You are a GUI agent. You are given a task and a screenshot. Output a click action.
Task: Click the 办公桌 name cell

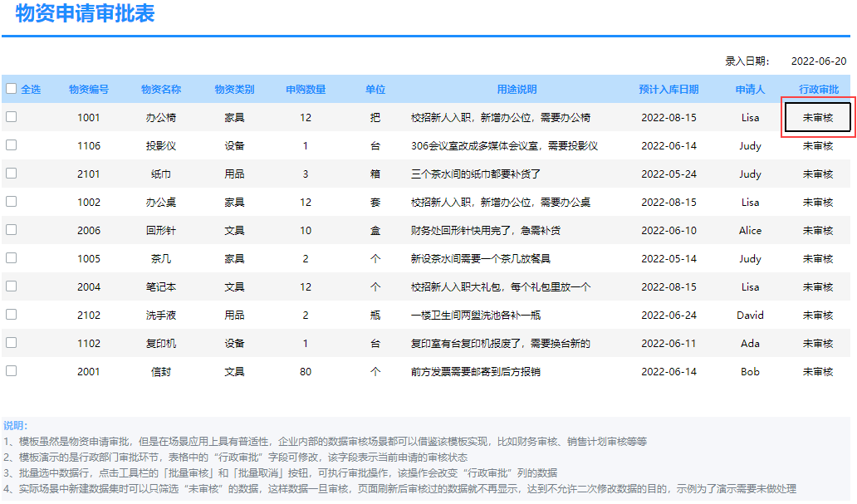(161, 203)
